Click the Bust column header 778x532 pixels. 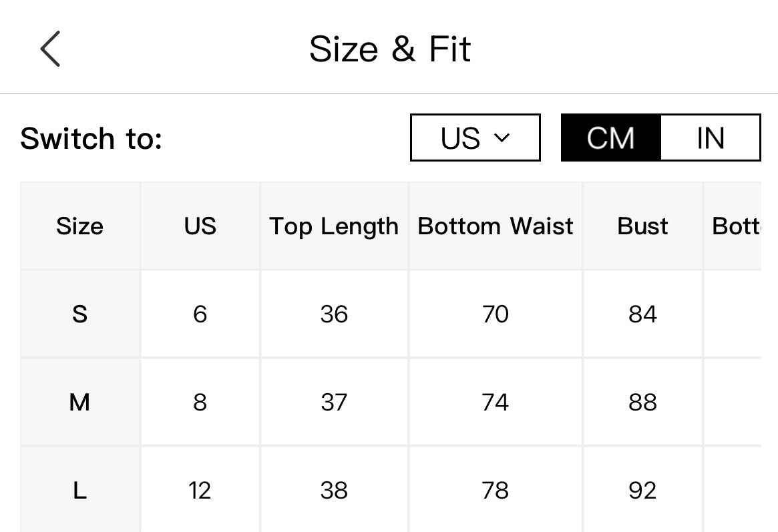642,226
